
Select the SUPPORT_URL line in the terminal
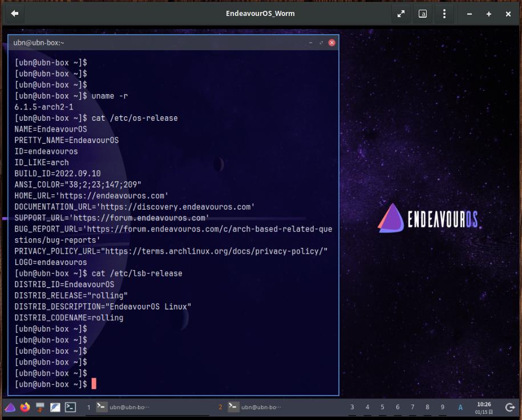tap(112, 218)
